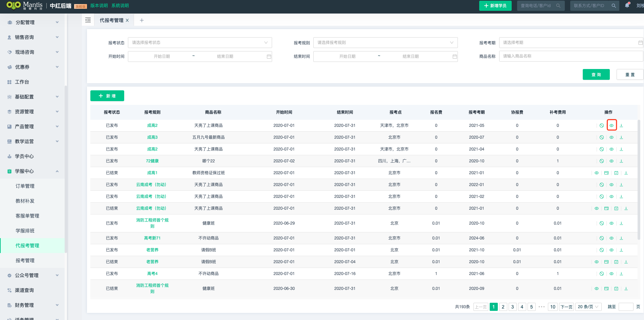Open the 报考状态 dropdown
The image size is (644, 320).
point(200,43)
